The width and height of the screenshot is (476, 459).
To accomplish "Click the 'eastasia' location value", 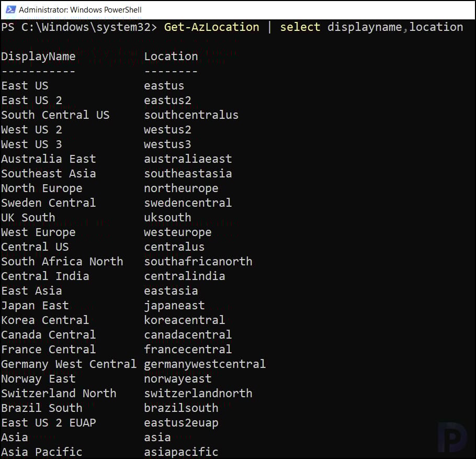I will [171, 291].
